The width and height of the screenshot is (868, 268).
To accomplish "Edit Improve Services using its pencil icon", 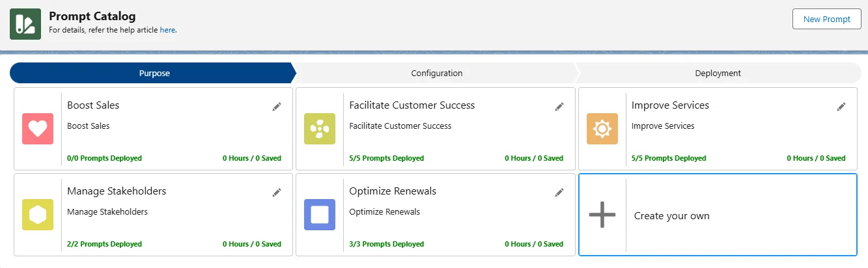I will (841, 107).
